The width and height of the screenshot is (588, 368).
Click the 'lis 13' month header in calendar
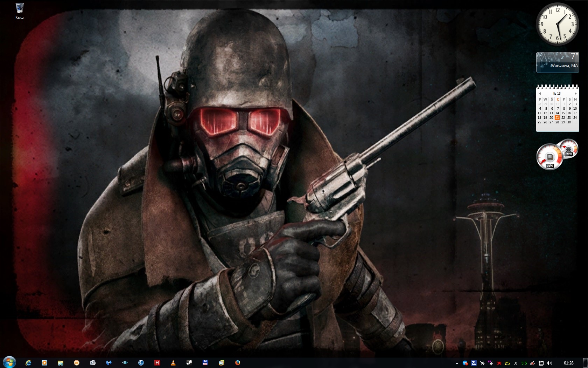[557, 94]
